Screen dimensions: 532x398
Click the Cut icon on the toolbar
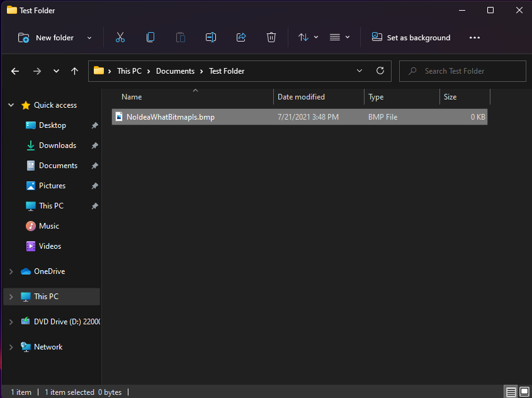click(120, 37)
